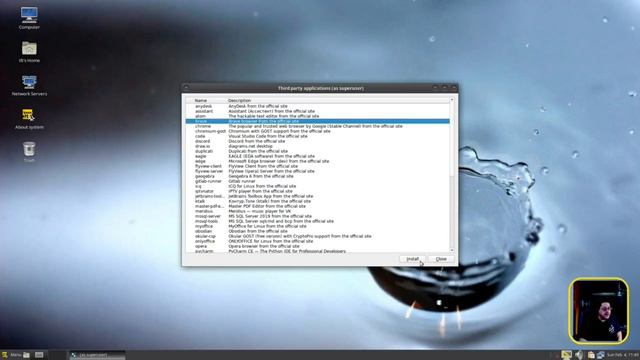This screenshot has height=360, width=640.
Task: Click the clipboard icon in system tray
Action: pos(591,355)
